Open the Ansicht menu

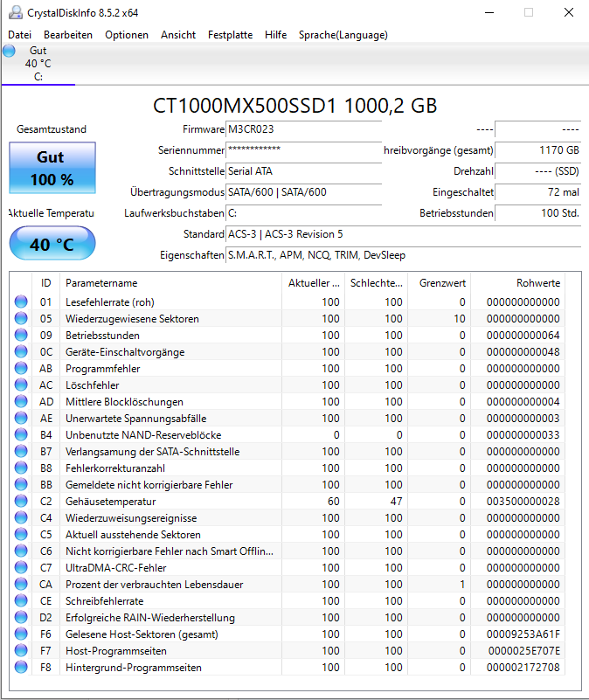click(x=178, y=35)
